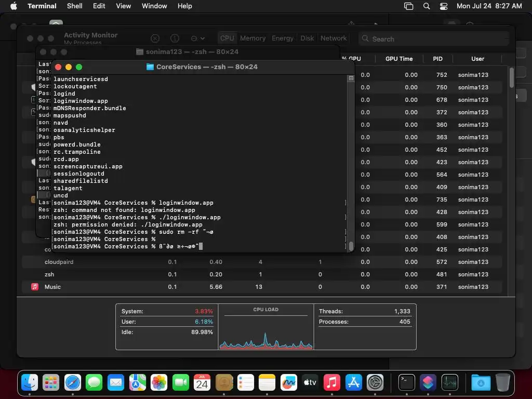Switch to the Energy tab in Activity Monitor
This screenshot has height=399, width=532.
click(282, 38)
